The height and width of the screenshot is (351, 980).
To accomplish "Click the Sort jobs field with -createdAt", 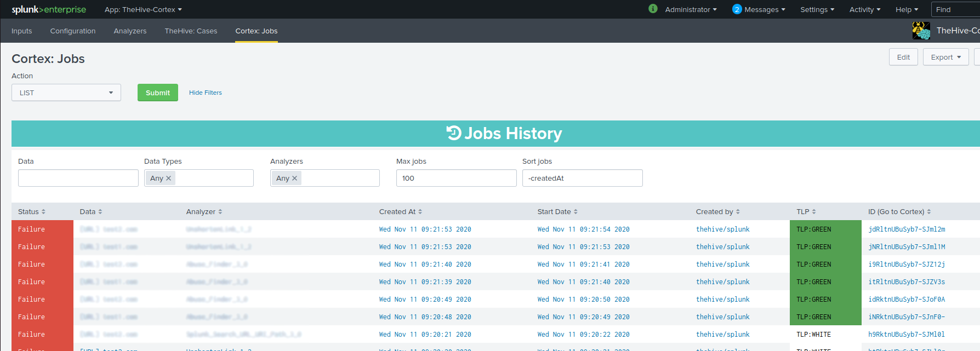I will pyautogui.click(x=583, y=178).
